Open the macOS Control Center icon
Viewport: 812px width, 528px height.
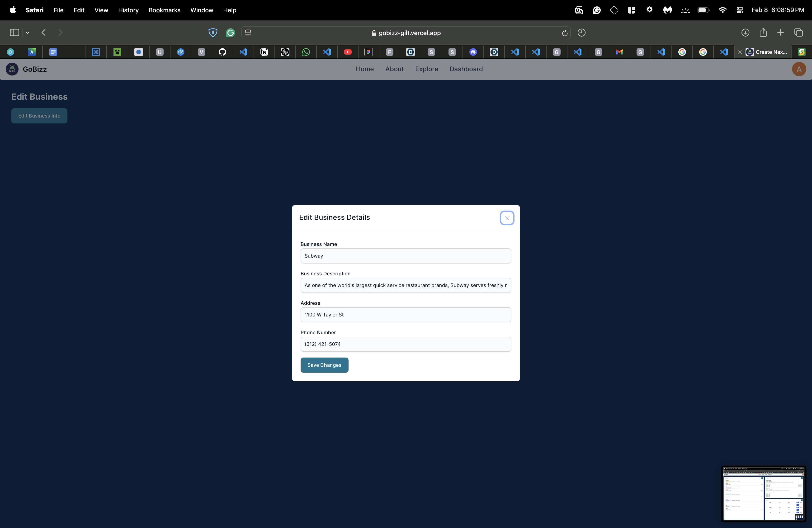740,10
